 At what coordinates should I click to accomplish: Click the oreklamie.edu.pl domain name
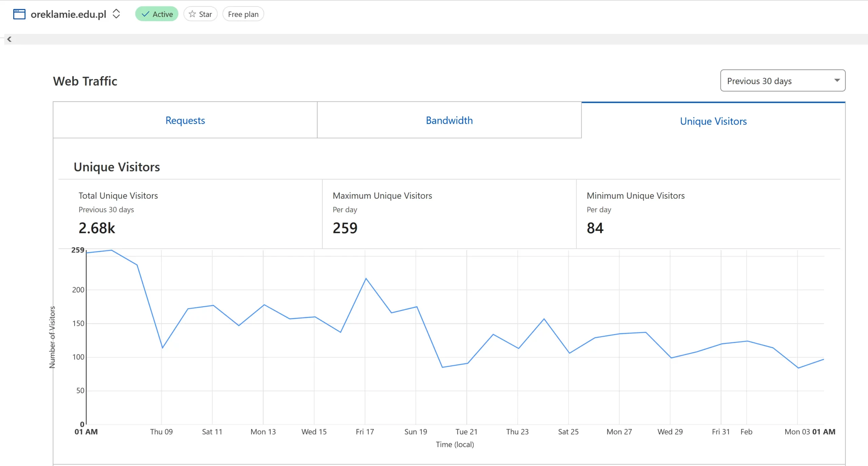68,14
